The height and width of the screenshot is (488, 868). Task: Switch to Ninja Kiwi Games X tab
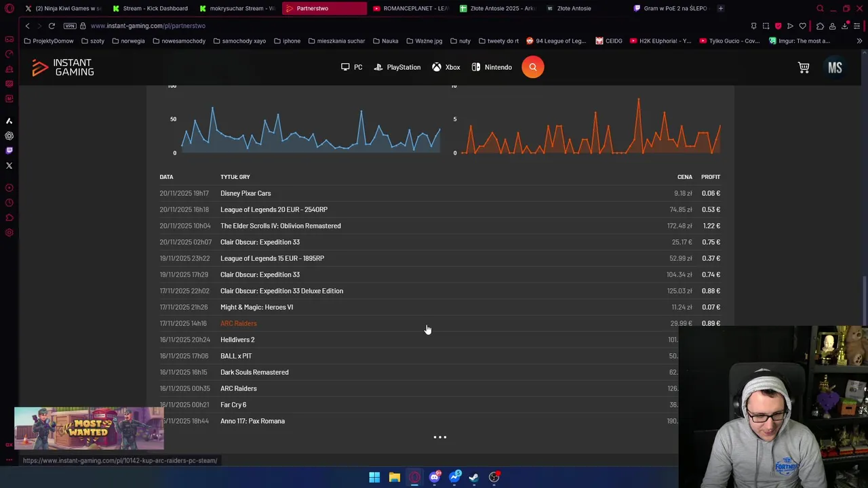pyautogui.click(x=63, y=9)
